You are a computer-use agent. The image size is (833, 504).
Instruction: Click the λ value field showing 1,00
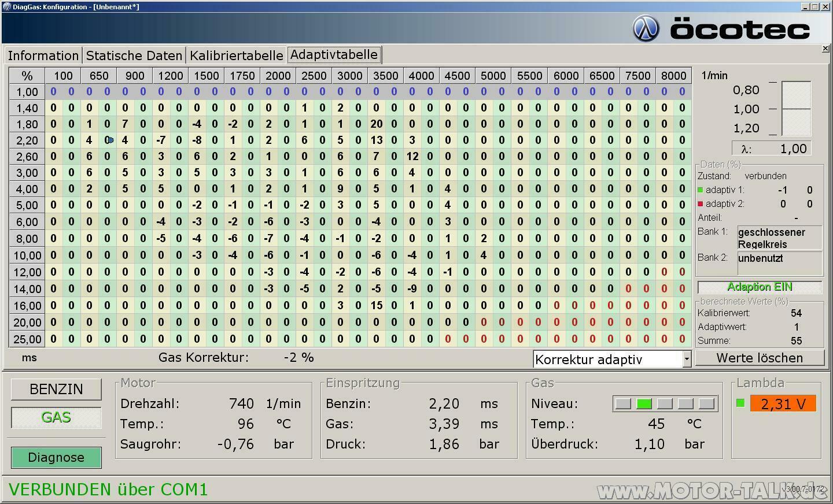[x=771, y=149]
